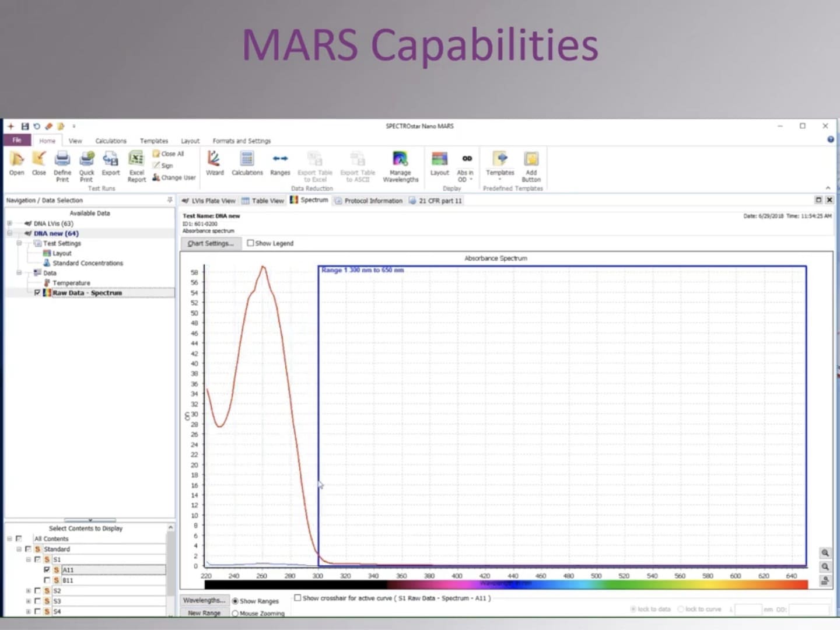Switch to the Layout ribbon tab
Image resolution: width=840 pixels, height=630 pixels.
[190, 141]
